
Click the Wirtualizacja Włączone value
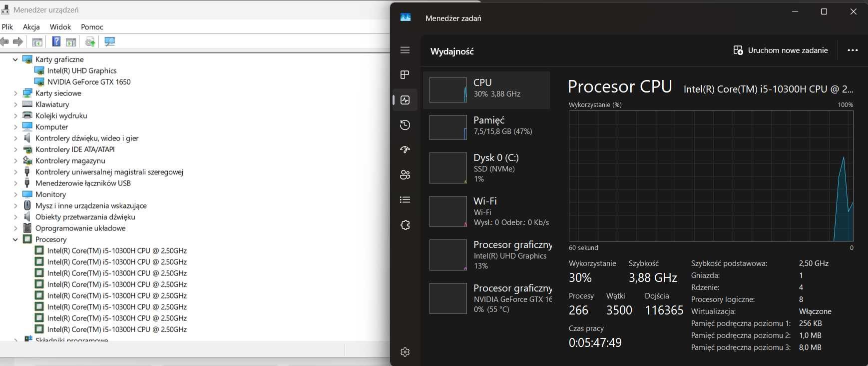[x=815, y=311]
